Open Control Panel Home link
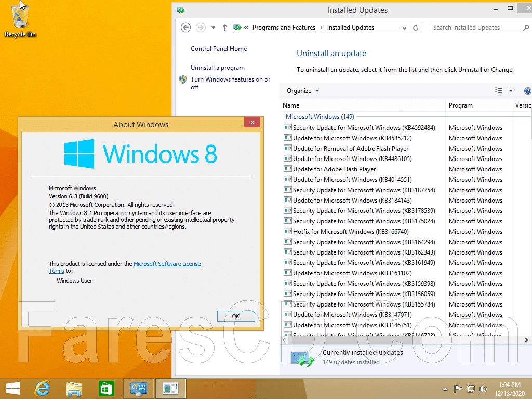 click(x=219, y=49)
